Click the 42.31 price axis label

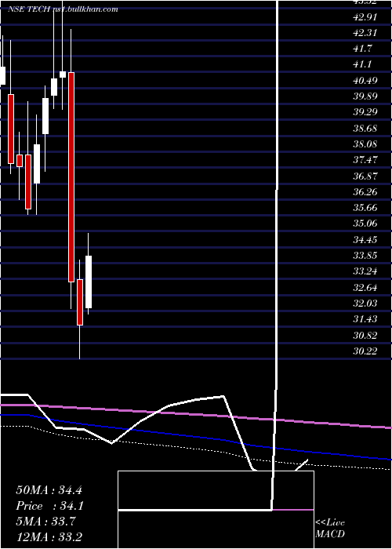(365, 33)
